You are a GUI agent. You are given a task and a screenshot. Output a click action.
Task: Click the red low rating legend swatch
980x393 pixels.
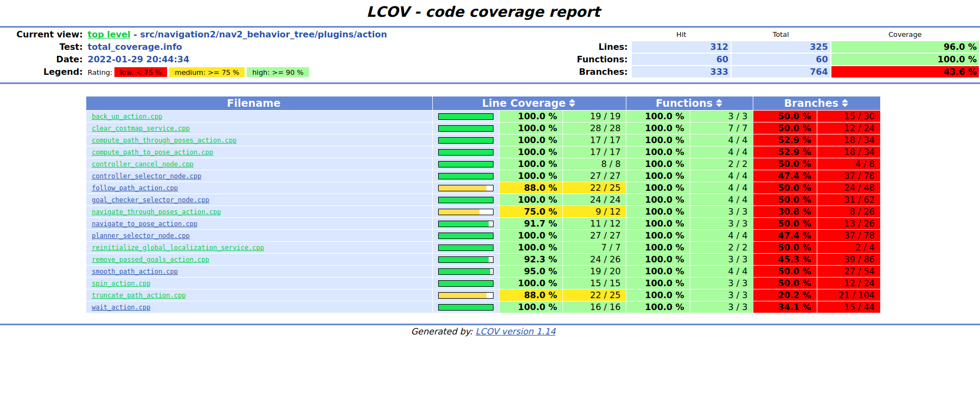pyautogui.click(x=140, y=72)
